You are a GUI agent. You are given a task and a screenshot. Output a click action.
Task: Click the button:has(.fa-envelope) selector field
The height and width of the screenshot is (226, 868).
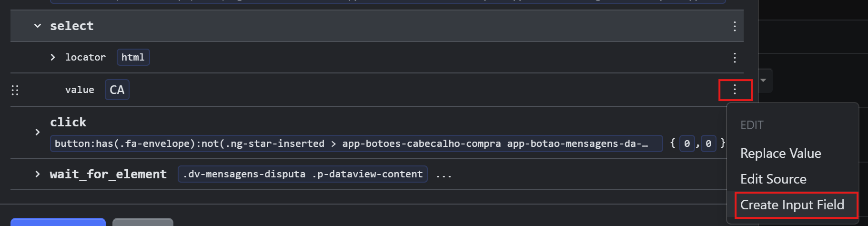[355, 144]
